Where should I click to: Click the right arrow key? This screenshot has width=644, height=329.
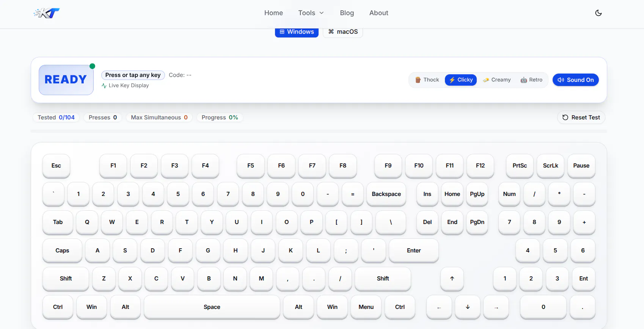(496, 307)
